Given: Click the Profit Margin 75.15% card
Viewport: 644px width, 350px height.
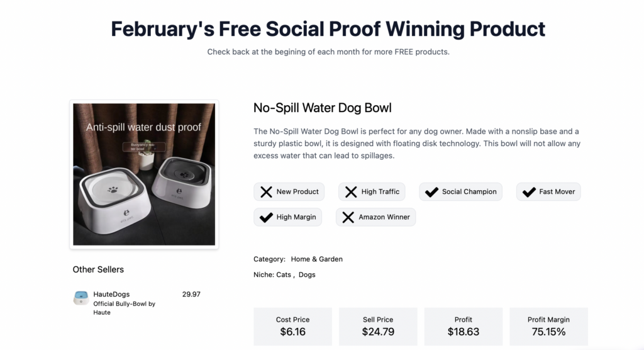Looking at the screenshot, I should click(548, 327).
